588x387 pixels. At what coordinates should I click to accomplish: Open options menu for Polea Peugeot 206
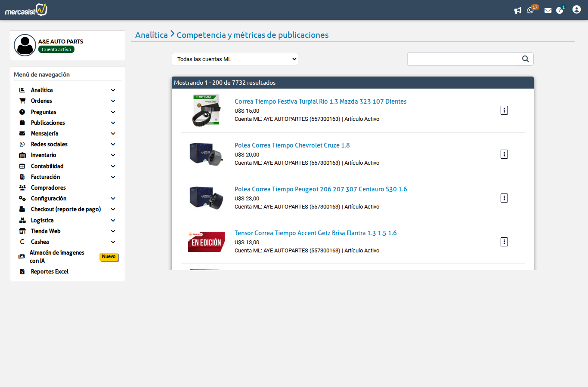click(x=504, y=198)
